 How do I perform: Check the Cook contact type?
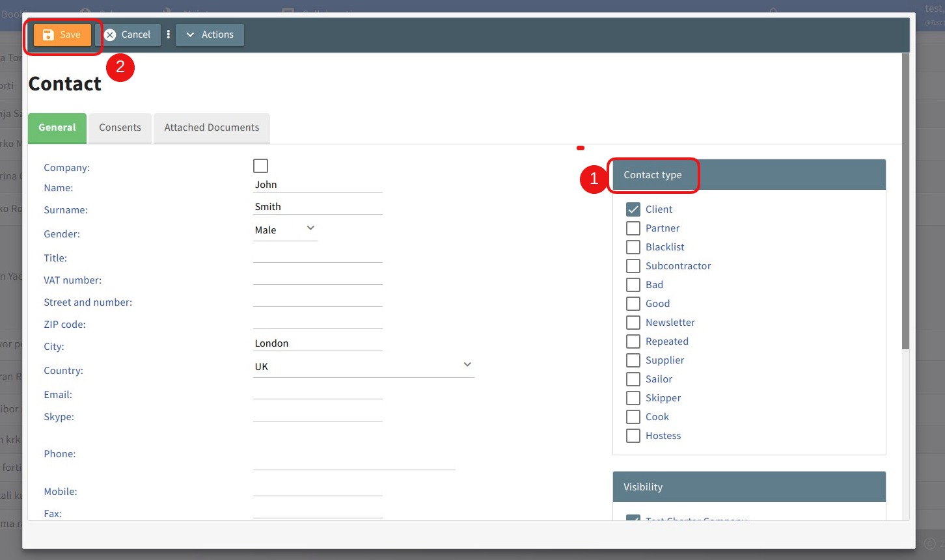point(633,417)
